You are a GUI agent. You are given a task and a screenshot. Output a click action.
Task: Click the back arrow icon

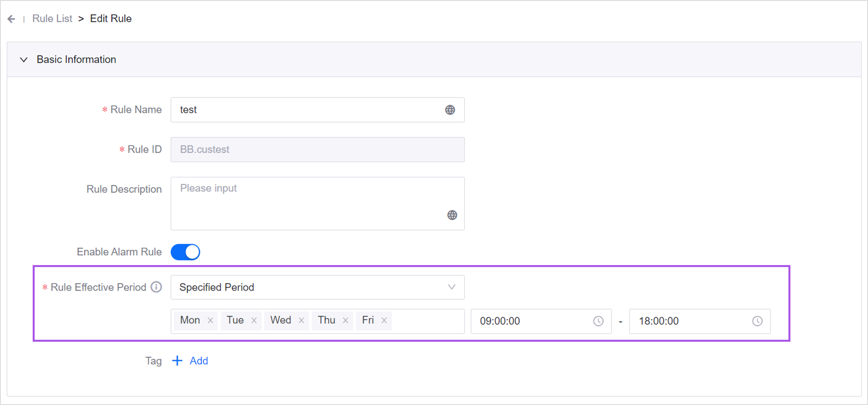point(11,19)
